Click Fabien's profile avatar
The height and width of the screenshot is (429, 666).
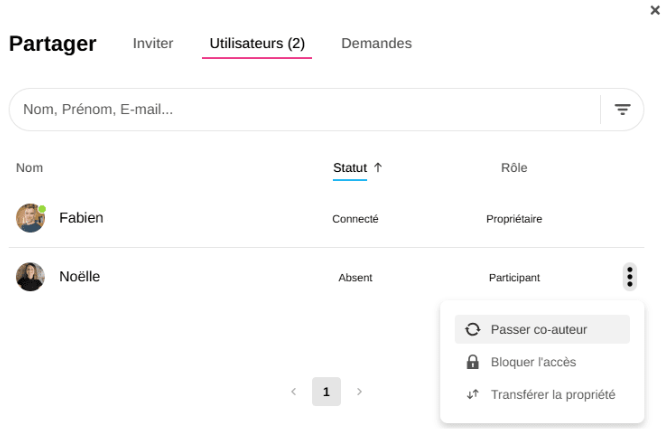pos(30,218)
